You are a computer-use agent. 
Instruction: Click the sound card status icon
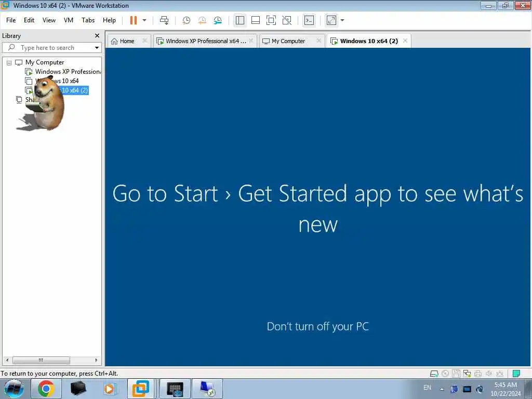(489, 374)
